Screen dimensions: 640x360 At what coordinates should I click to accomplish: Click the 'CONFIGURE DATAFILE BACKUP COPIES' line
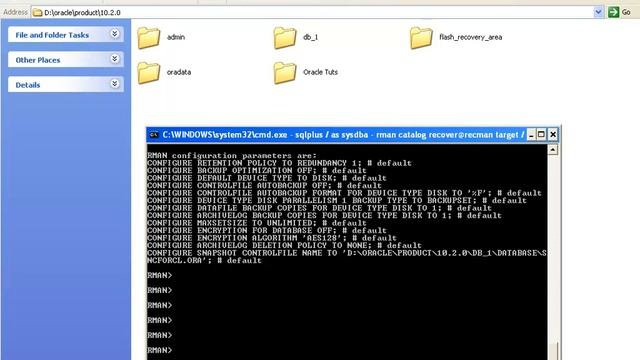(320, 208)
